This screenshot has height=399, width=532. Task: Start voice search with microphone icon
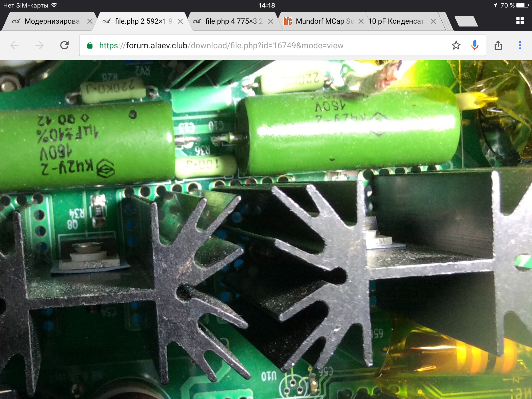tap(475, 45)
